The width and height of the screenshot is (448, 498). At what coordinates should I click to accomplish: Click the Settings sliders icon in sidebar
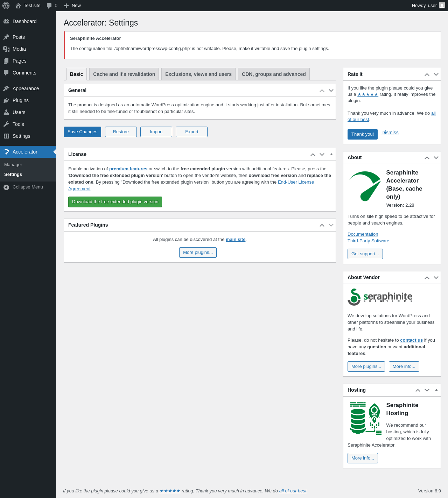pyautogui.click(x=6, y=136)
